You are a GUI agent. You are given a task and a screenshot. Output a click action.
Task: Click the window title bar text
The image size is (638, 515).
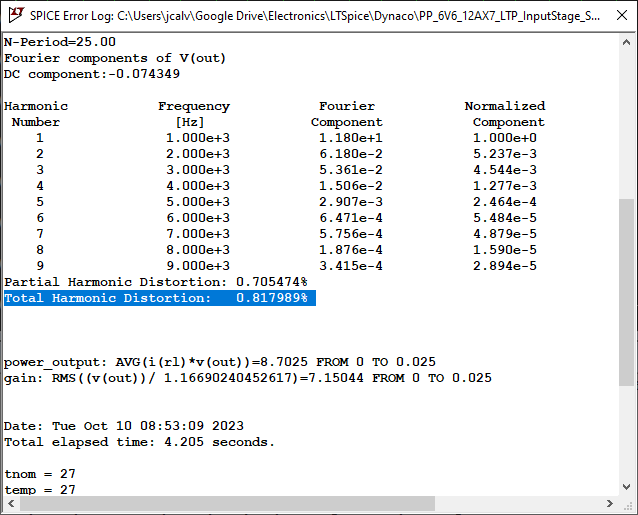(x=315, y=16)
